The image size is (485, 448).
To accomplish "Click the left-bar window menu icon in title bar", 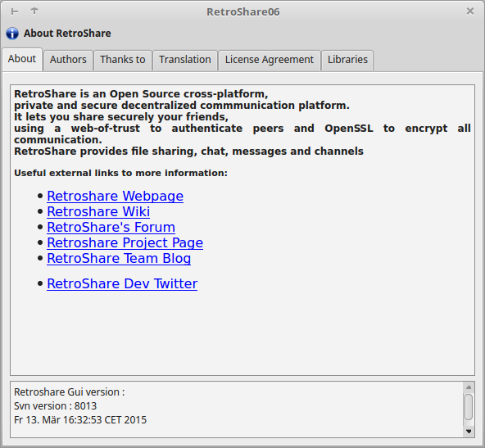I will 15,11.
